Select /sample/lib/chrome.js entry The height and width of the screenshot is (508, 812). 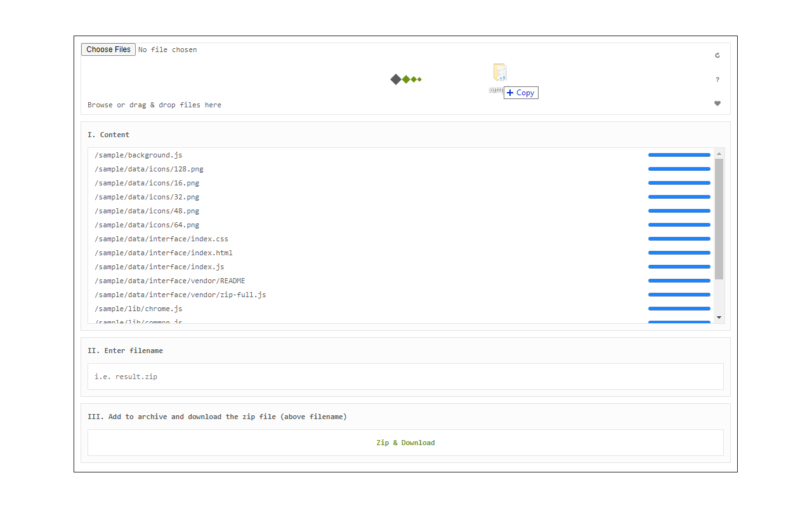pyautogui.click(x=138, y=309)
